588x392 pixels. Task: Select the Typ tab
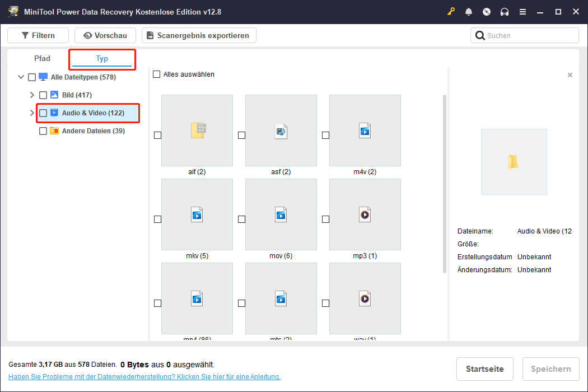point(102,59)
